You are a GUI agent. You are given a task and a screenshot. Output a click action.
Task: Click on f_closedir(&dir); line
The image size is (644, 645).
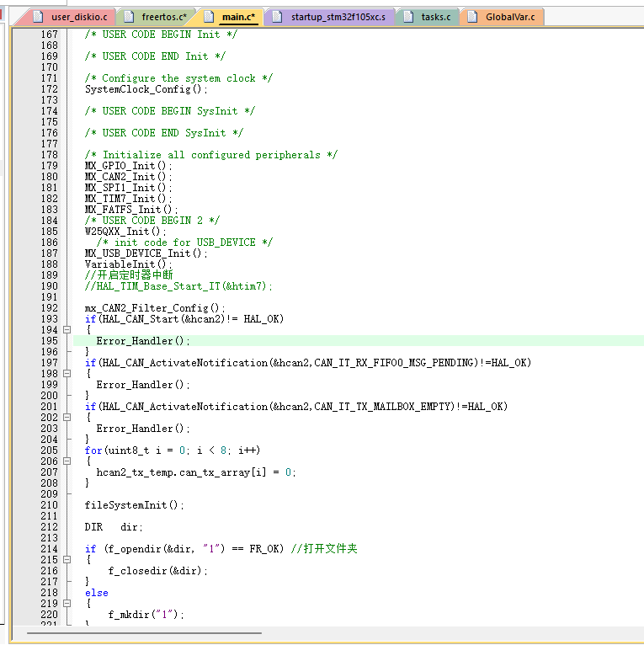coord(157,571)
